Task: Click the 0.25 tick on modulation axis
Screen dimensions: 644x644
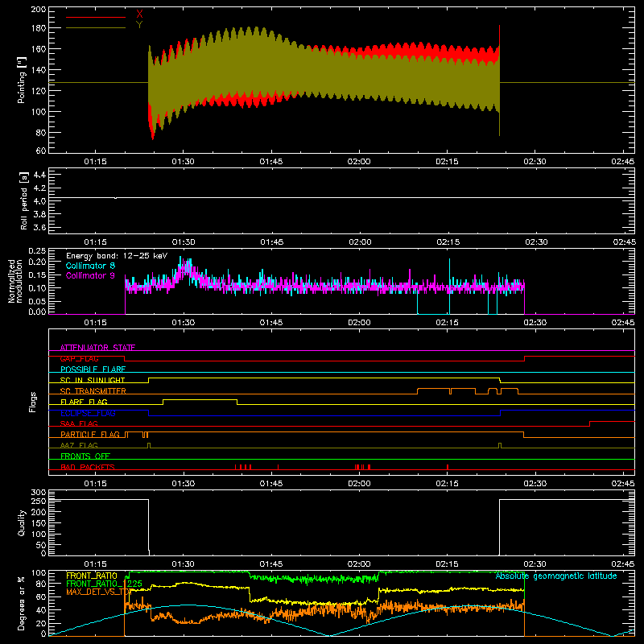Action: [38, 250]
